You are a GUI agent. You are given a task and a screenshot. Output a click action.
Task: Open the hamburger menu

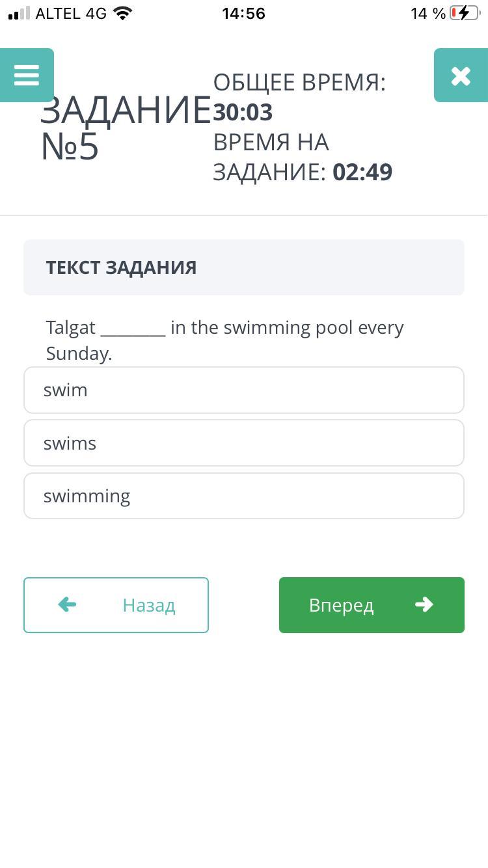[x=27, y=75]
